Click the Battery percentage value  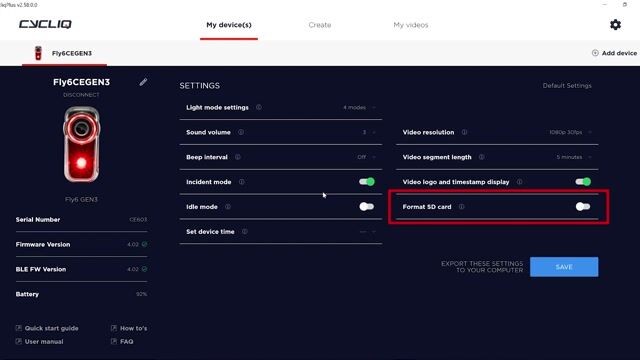tap(142, 294)
